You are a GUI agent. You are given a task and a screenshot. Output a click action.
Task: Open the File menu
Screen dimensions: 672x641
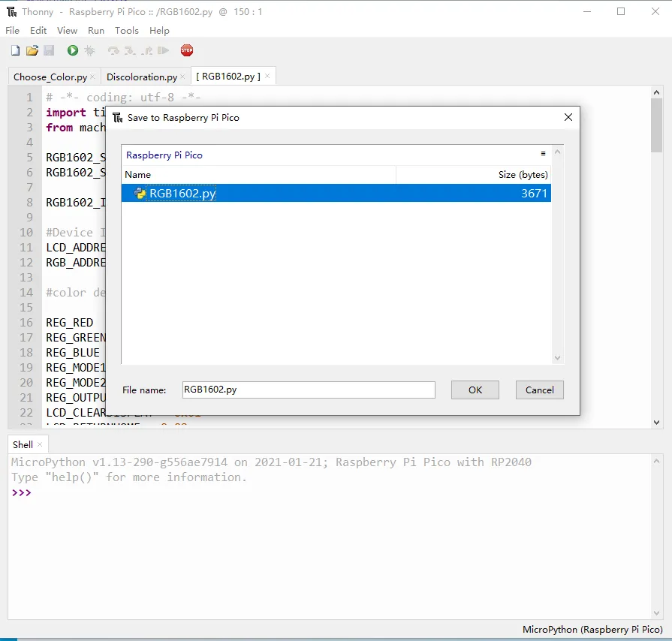(x=13, y=31)
